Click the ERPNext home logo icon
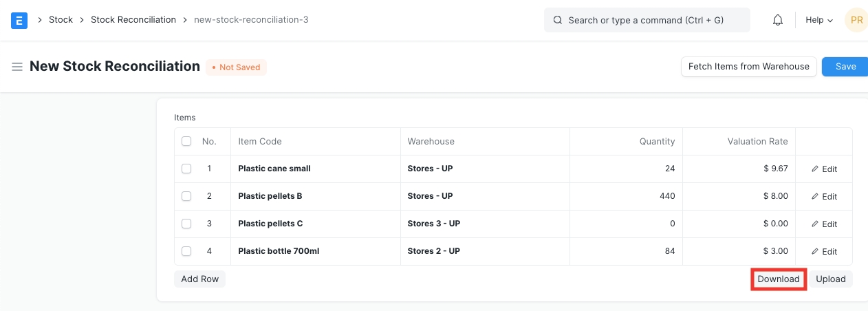868x311 pixels. click(x=19, y=20)
